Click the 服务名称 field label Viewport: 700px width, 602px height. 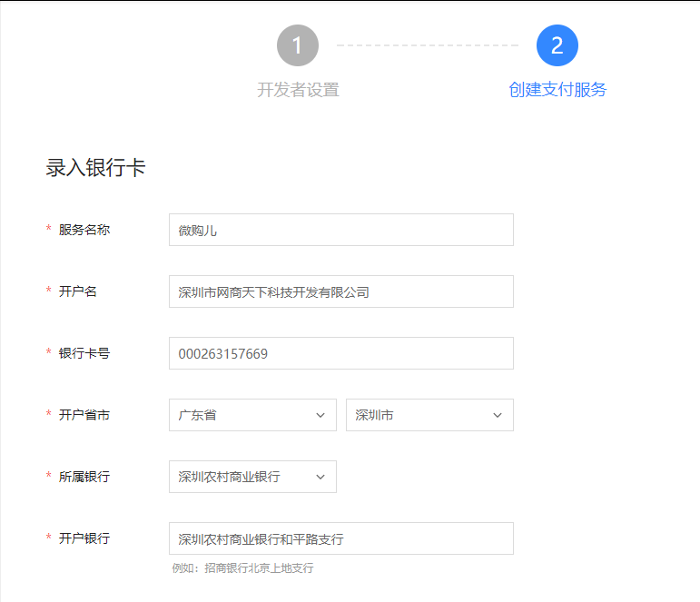[x=84, y=230]
